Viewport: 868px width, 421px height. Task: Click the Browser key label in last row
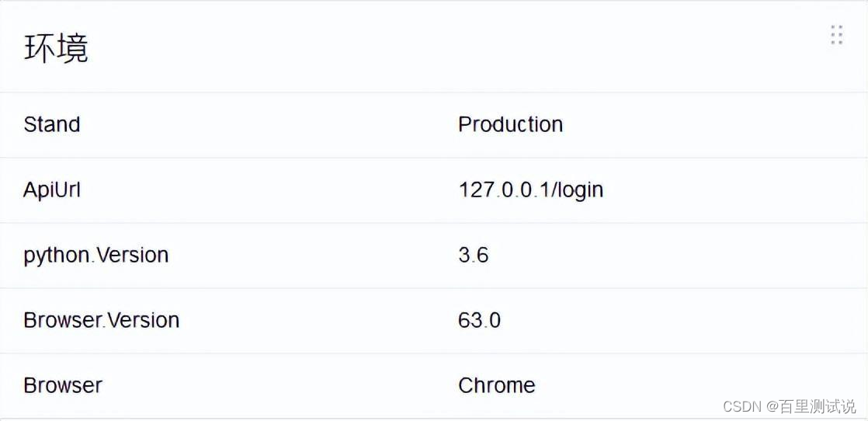(63, 385)
